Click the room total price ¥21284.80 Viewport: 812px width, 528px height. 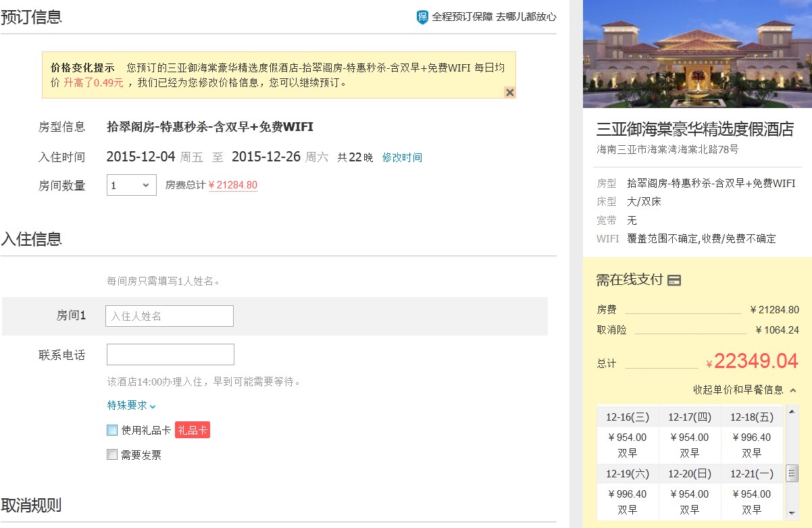[233, 185]
